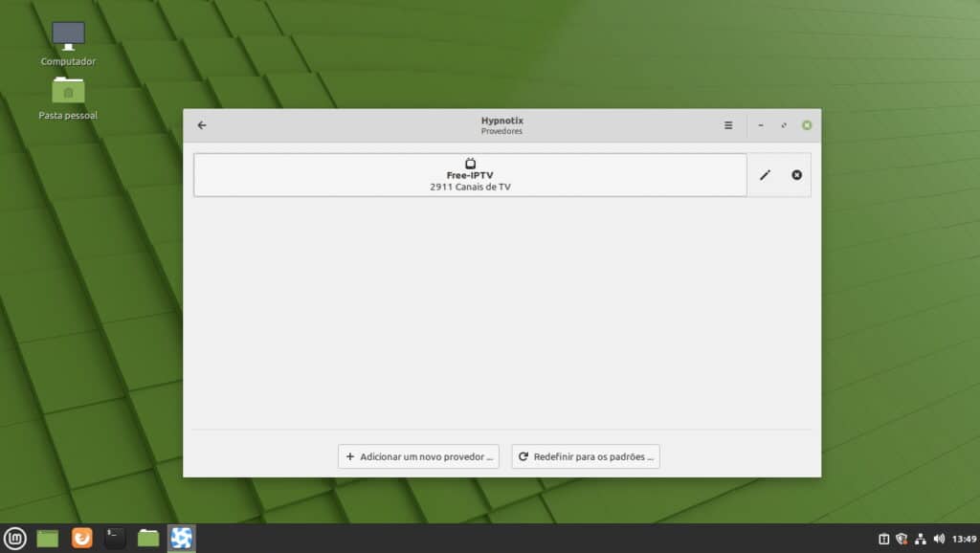
Task: Click Adicionar um novo provedor button
Action: 419,456
